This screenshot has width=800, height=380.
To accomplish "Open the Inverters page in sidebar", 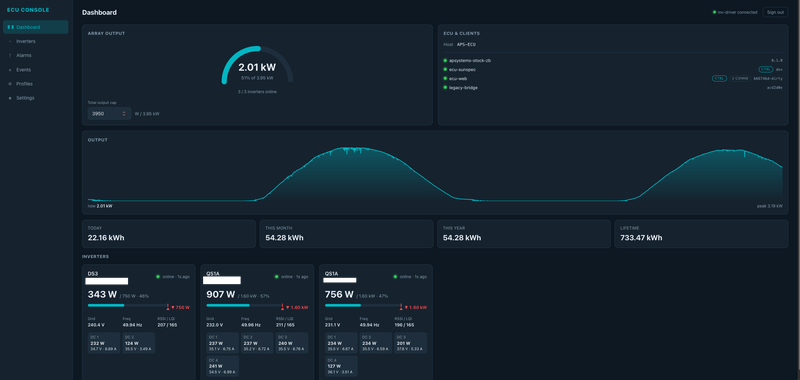I will (35, 41).
